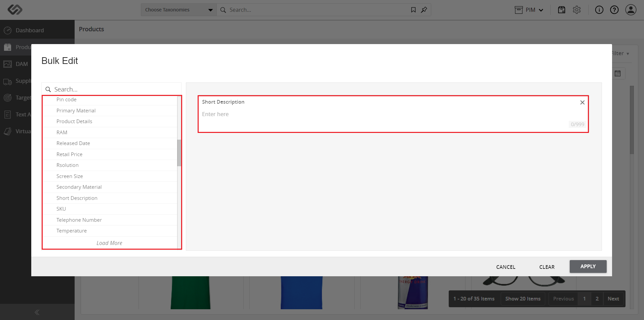644x320 pixels.
Task: Select Secondary Material attribute
Action: (110, 187)
